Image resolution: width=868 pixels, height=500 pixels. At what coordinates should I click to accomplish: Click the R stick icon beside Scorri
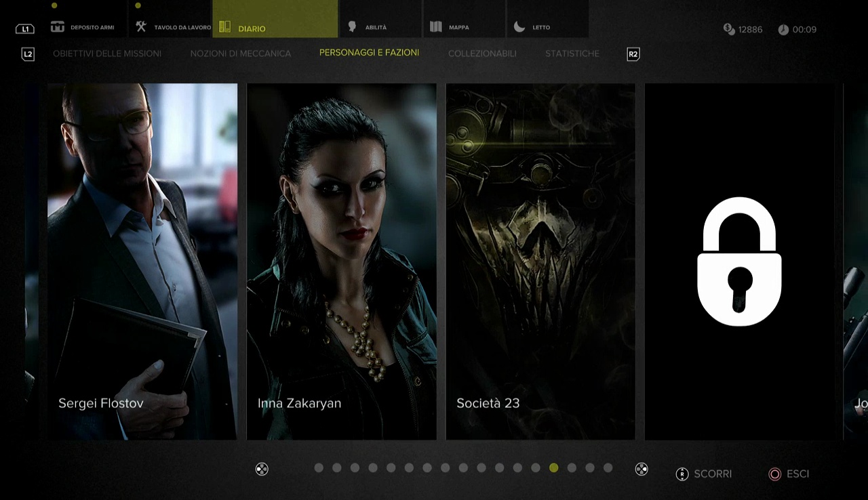(682, 474)
